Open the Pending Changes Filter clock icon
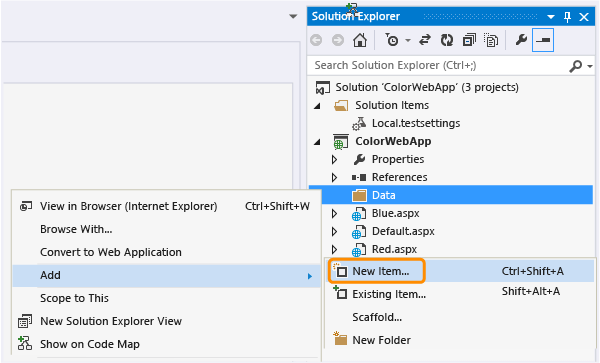This screenshot has height=363, width=600. (392, 40)
